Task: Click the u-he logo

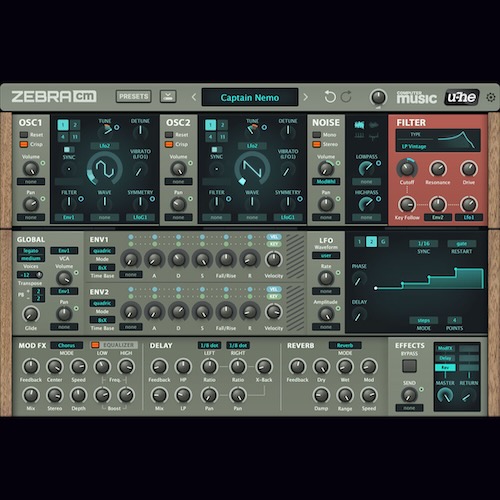Action: (462, 97)
